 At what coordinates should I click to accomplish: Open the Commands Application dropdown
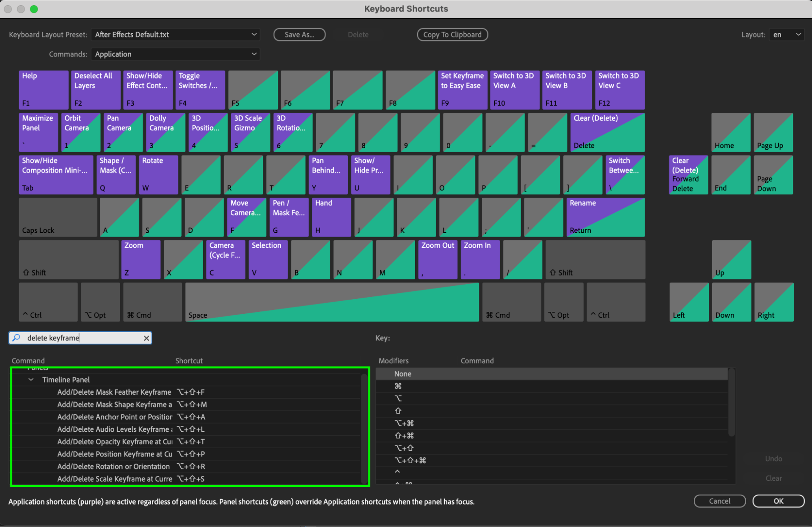pyautogui.click(x=175, y=54)
